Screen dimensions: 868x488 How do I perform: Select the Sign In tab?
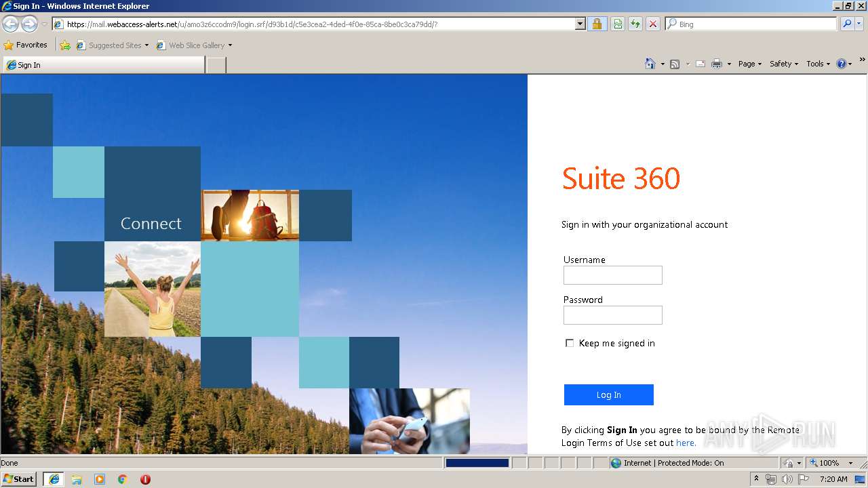pyautogui.click(x=103, y=65)
